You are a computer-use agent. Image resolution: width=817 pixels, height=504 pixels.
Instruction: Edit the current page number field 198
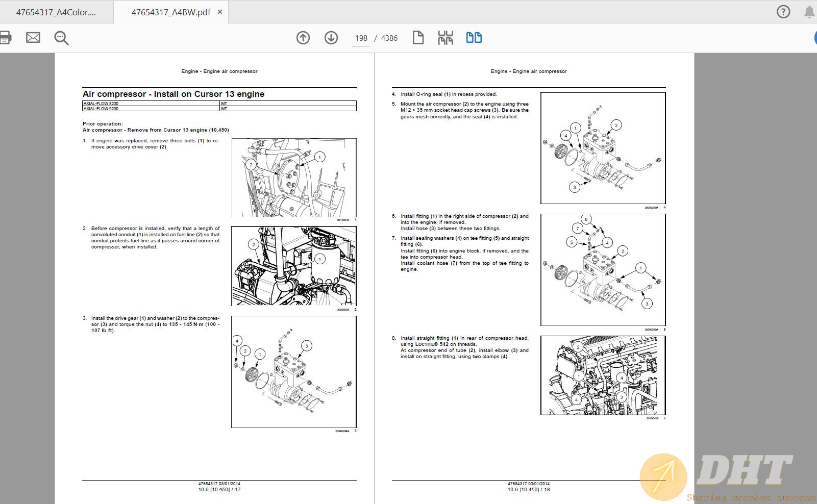361,38
